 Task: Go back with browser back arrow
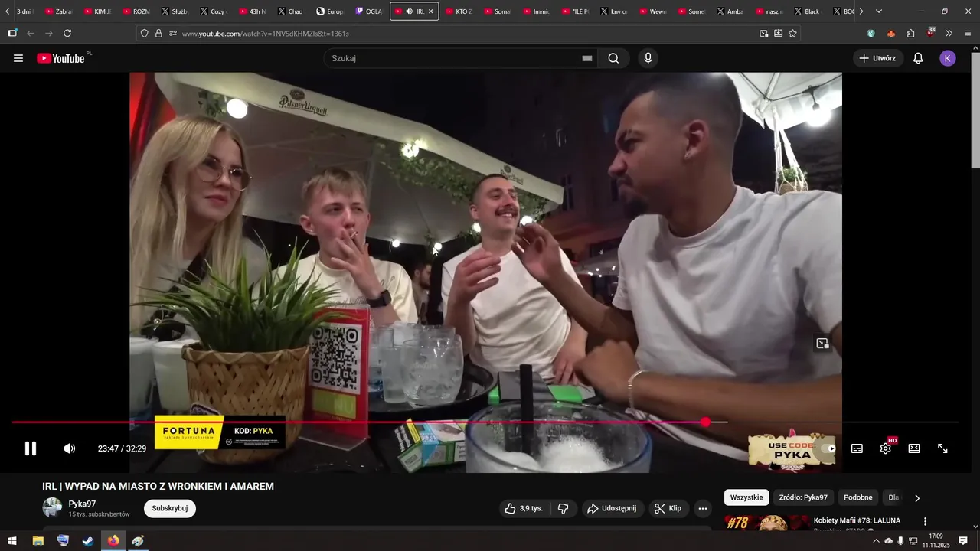coord(31,34)
